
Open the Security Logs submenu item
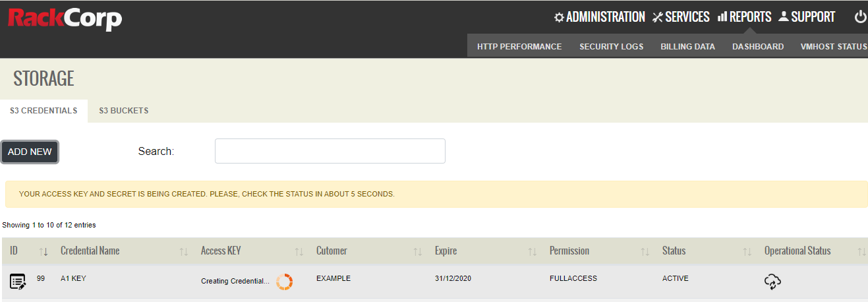pyautogui.click(x=611, y=47)
